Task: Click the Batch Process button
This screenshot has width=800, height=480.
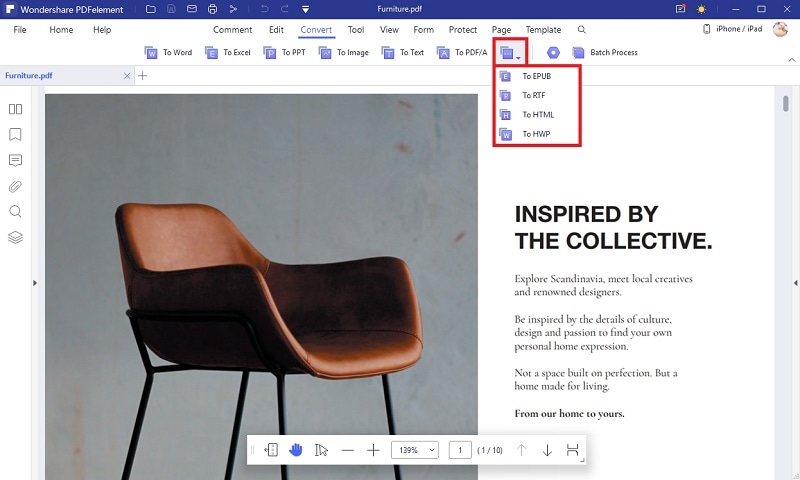Action: click(x=605, y=53)
